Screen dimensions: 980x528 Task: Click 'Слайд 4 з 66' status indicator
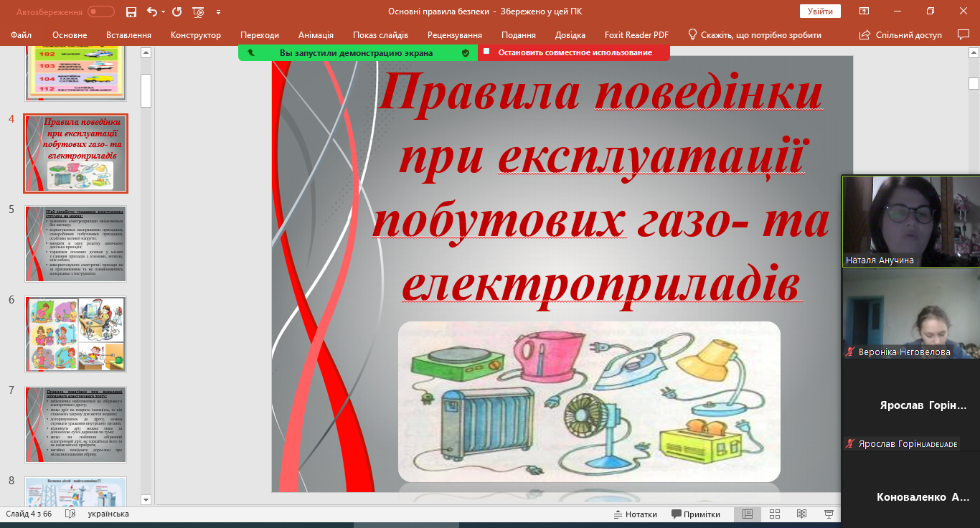click(29, 514)
